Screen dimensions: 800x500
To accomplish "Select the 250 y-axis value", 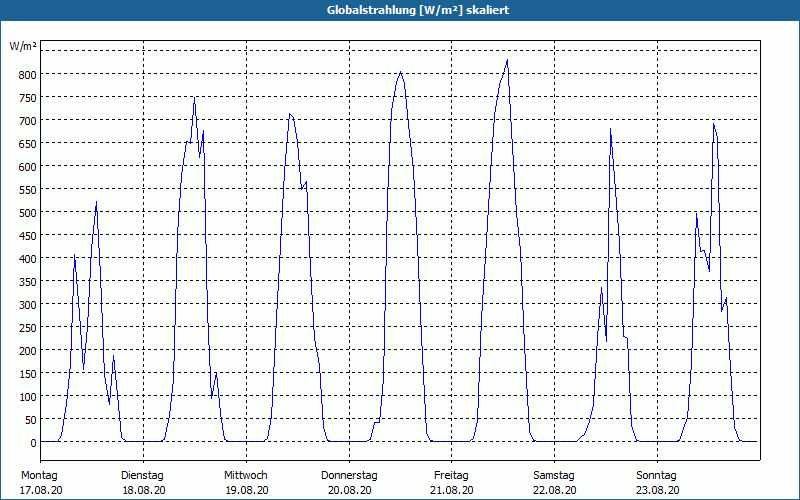I will (x=28, y=328).
